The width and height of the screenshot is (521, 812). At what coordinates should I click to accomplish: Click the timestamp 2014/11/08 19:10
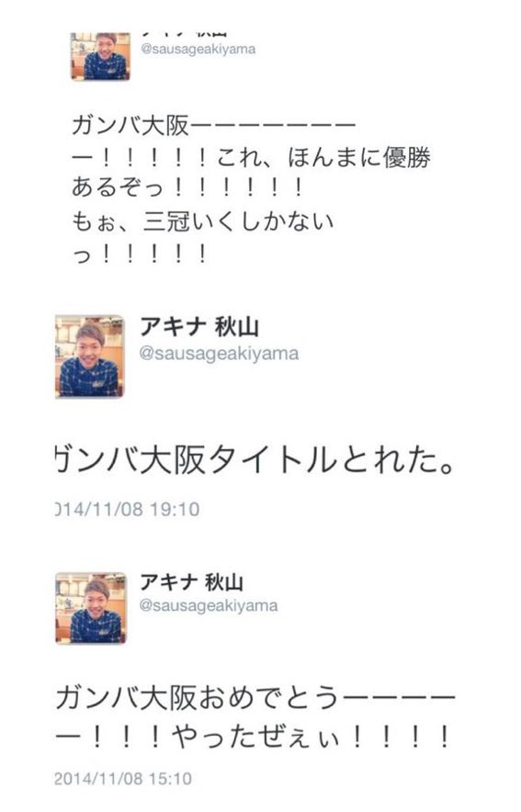[128, 509]
